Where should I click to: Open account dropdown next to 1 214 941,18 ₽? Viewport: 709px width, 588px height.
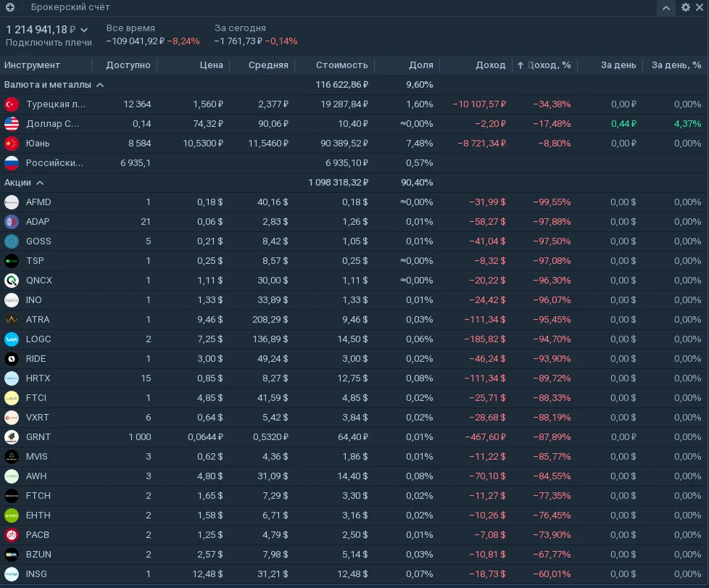(84, 30)
